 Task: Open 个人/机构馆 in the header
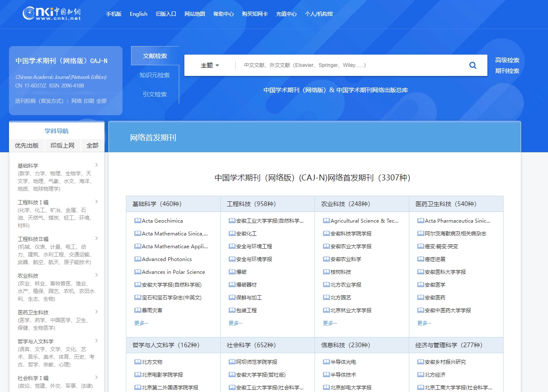[x=319, y=14]
